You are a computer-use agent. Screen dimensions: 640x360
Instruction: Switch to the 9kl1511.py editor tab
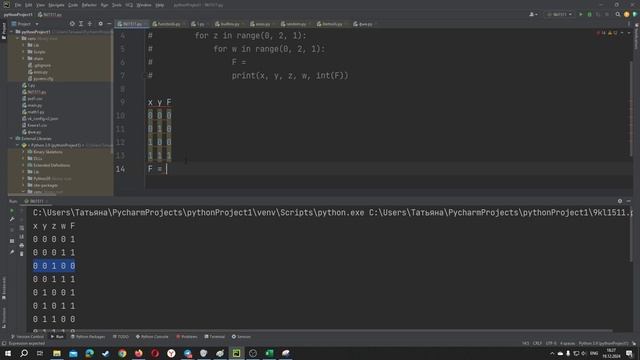click(x=131, y=24)
